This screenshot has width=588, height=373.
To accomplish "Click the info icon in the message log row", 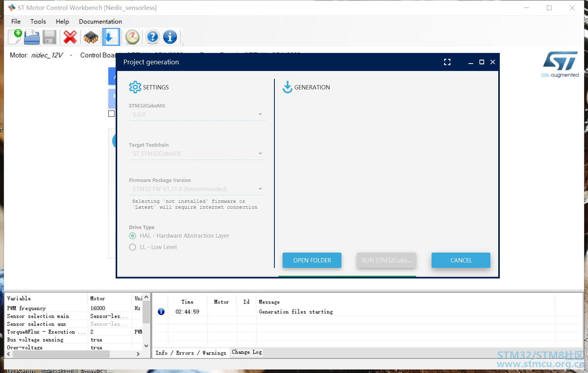I will pyautogui.click(x=161, y=311).
